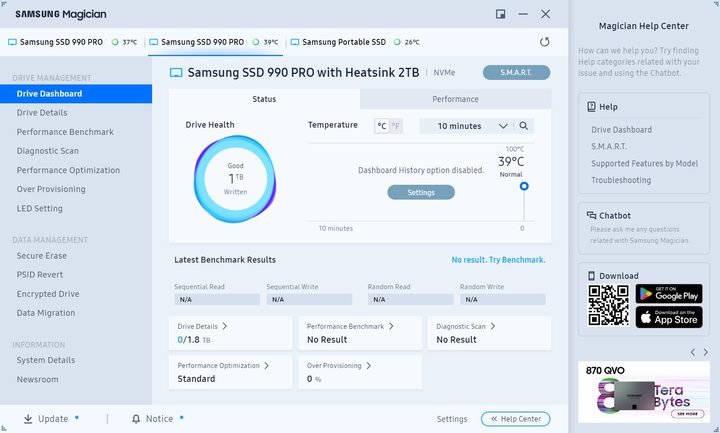Click the Notice label in bottom bar

(x=159, y=419)
